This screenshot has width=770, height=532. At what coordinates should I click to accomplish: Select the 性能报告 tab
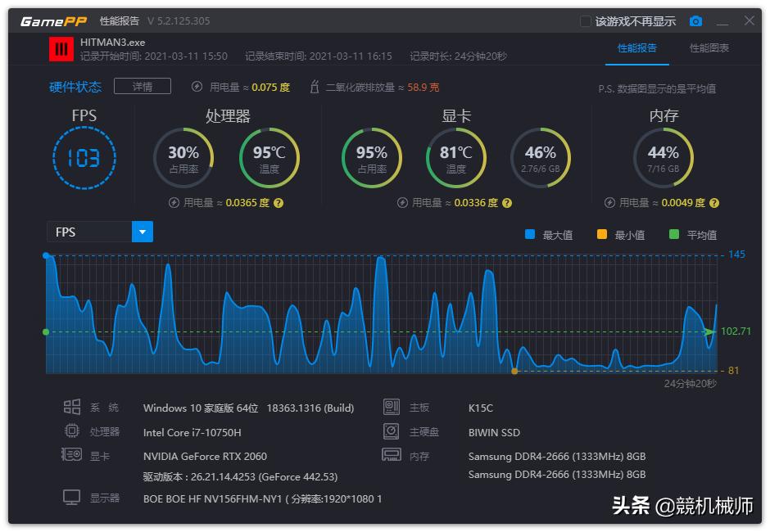(x=638, y=48)
